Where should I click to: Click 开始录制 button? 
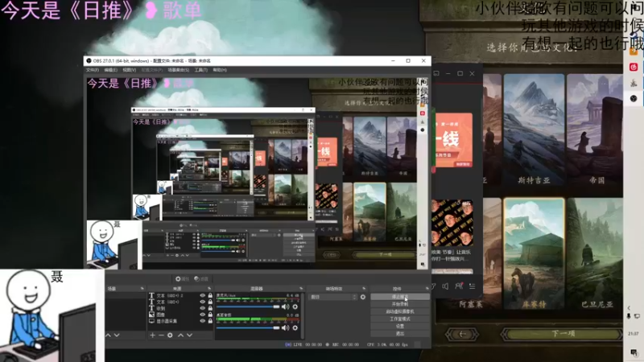pyautogui.click(x=400, y=304)
